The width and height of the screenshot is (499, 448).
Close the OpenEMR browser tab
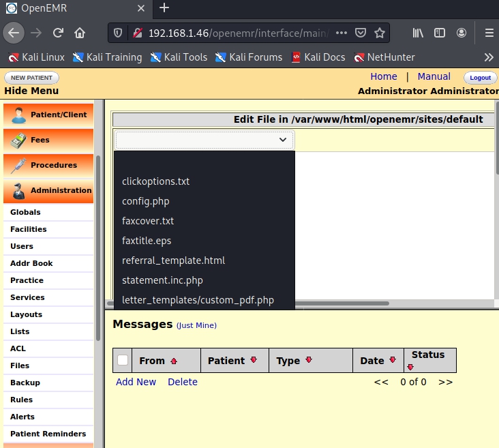(141, 8)
